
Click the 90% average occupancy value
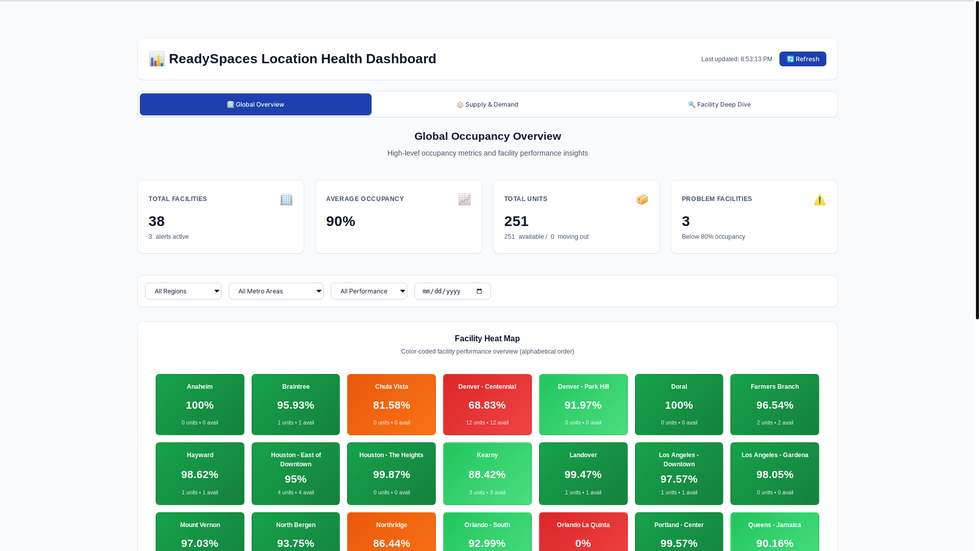click(340, 221)
